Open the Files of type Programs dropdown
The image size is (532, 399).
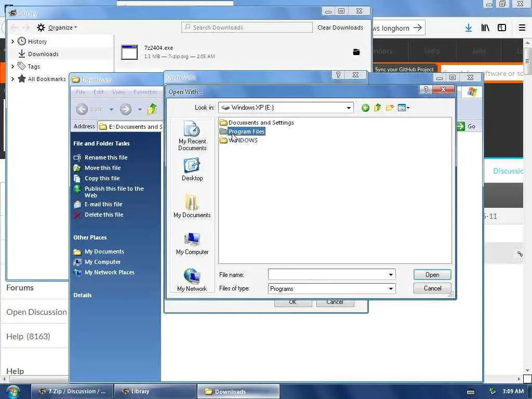(331, 289)
